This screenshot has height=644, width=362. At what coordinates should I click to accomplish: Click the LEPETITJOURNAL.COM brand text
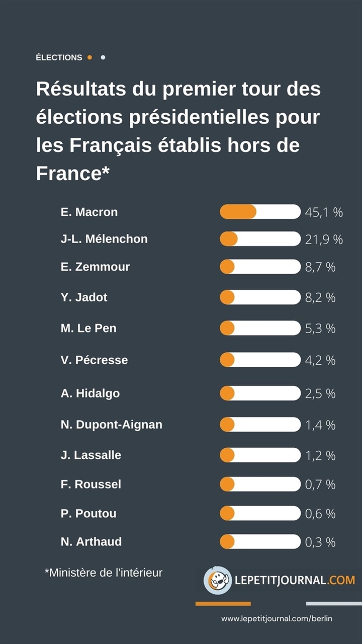coord(295,580)
